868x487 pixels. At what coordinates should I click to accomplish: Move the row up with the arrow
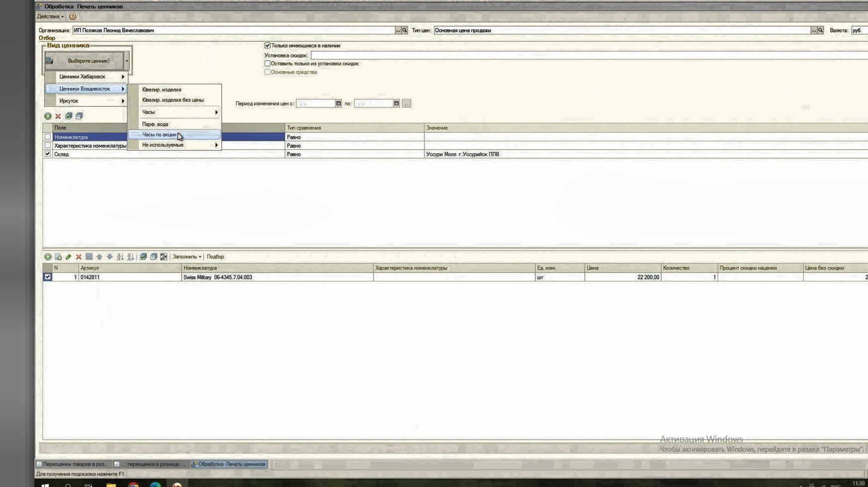pyautogui.click(x=99, y=257)
